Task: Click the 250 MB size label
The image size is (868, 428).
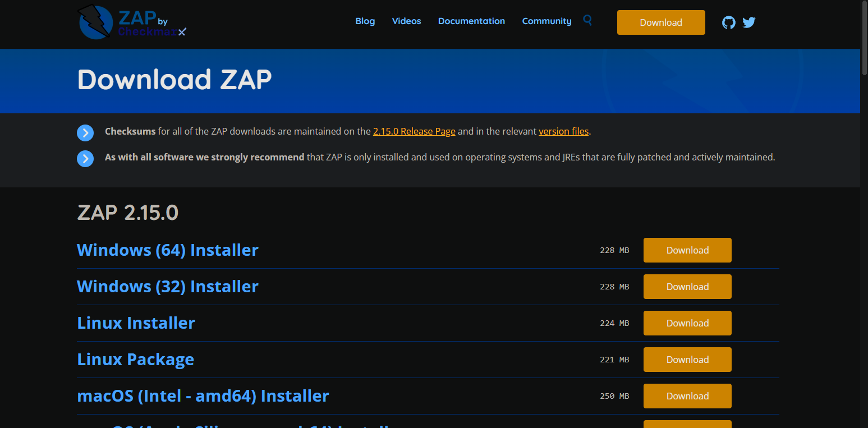Action: 614,396
